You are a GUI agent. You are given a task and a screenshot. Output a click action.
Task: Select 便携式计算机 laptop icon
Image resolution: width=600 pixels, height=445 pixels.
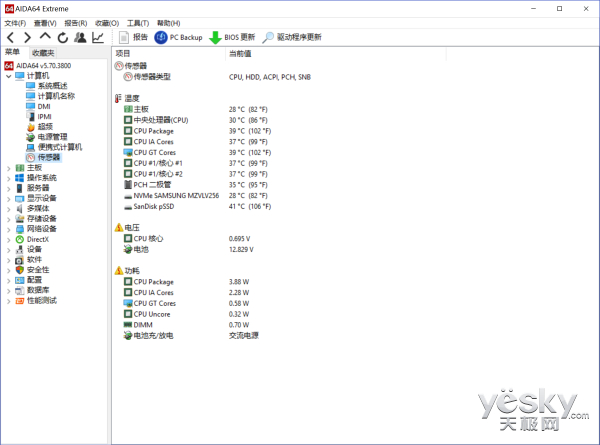pyautogui.click(x=31, y=147)
